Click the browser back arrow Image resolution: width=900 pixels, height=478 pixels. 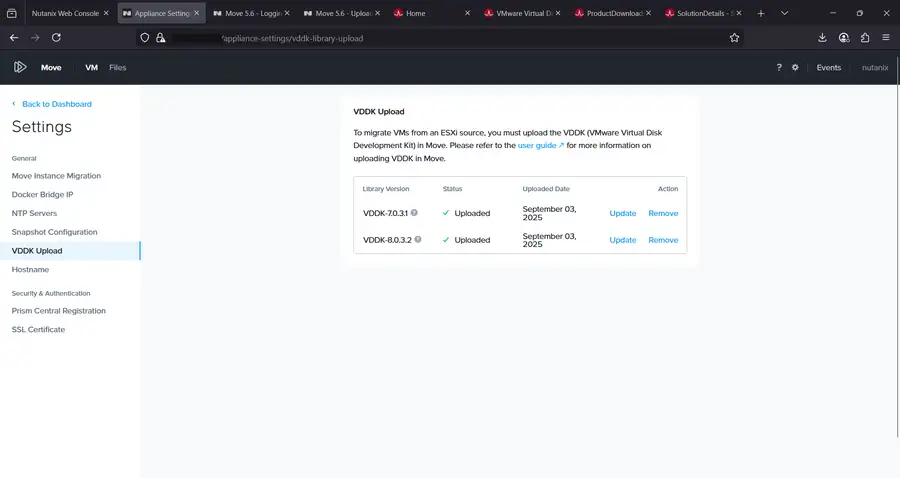(14, 38)
